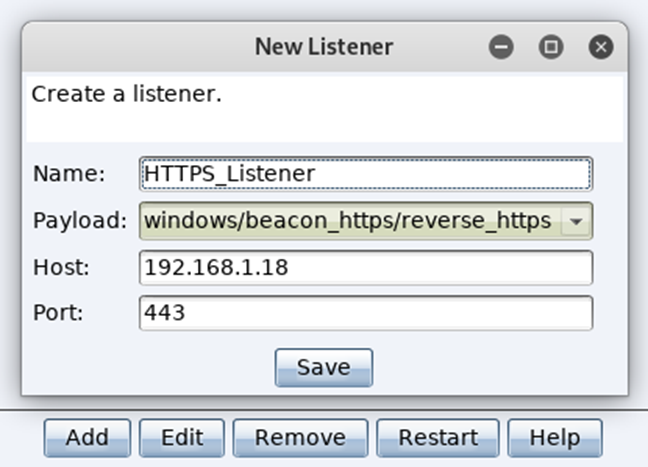The image size is (648, 467).
Task: Open the Payload combo box
Action: (366, 221)
